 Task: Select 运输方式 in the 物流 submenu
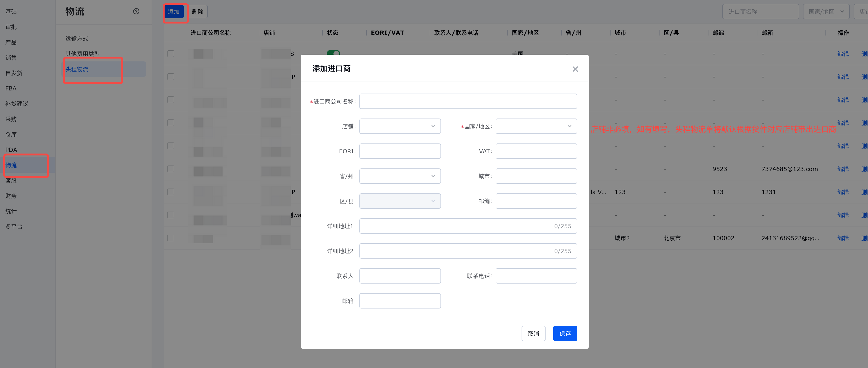(x=77, y=38)
